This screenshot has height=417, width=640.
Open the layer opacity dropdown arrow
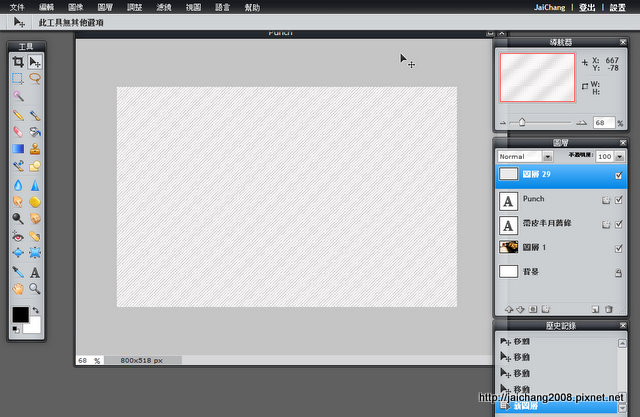pyautogui.click(x=620, y=157)
